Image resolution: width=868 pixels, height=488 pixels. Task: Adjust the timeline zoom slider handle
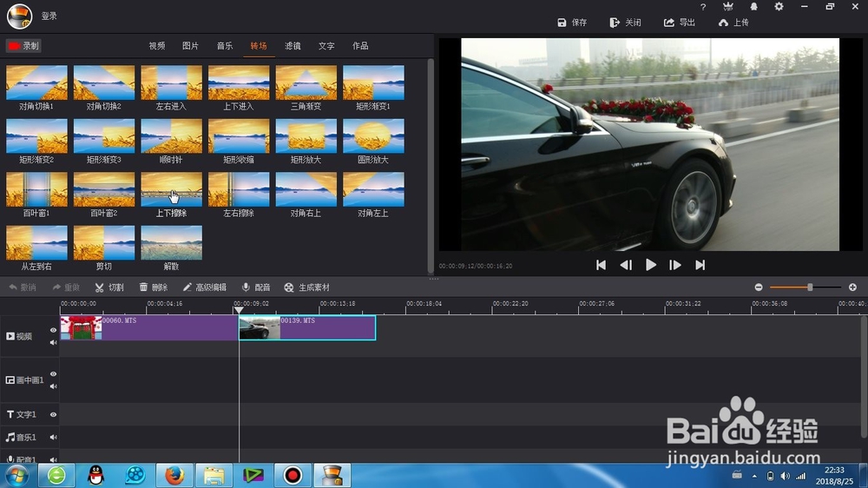(810, 287)
